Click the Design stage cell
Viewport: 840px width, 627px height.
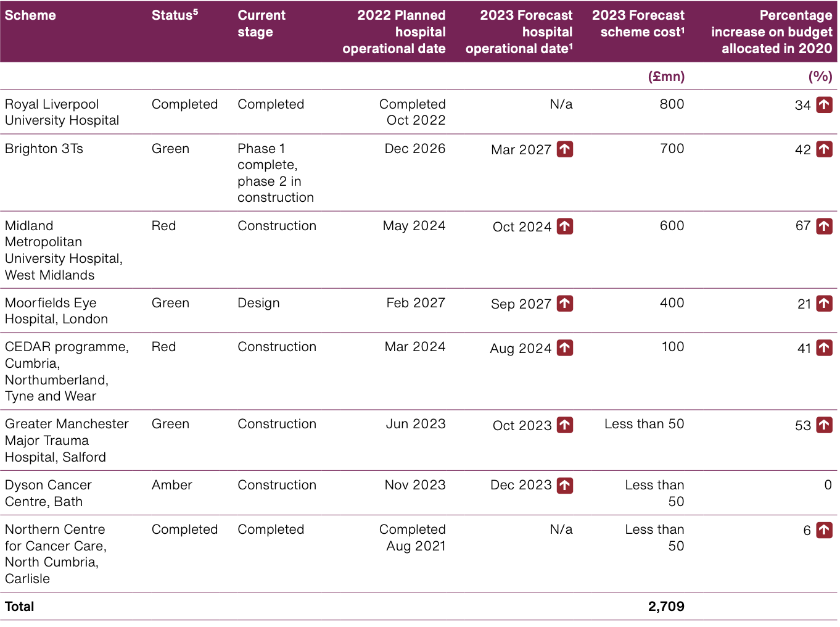point(258,303)
